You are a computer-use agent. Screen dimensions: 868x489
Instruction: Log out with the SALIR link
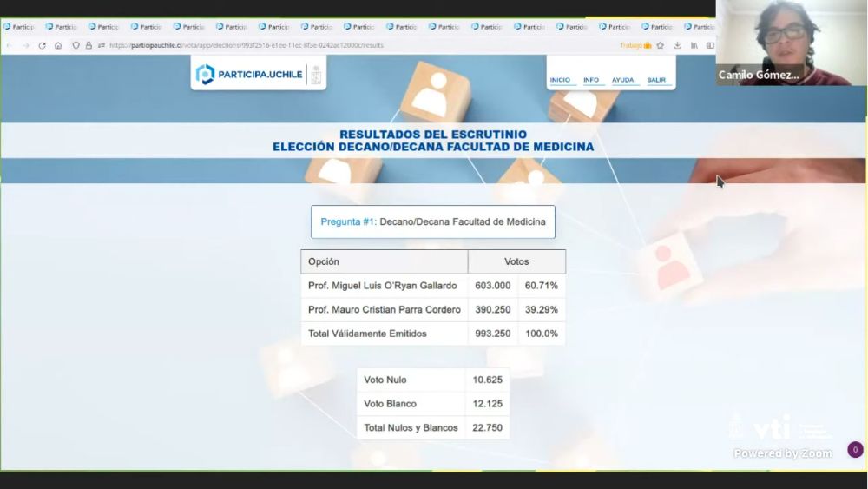coord(656,80)
